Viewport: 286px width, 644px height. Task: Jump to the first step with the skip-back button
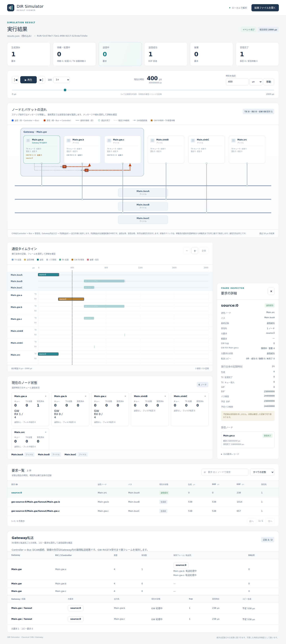coord(15,80)
